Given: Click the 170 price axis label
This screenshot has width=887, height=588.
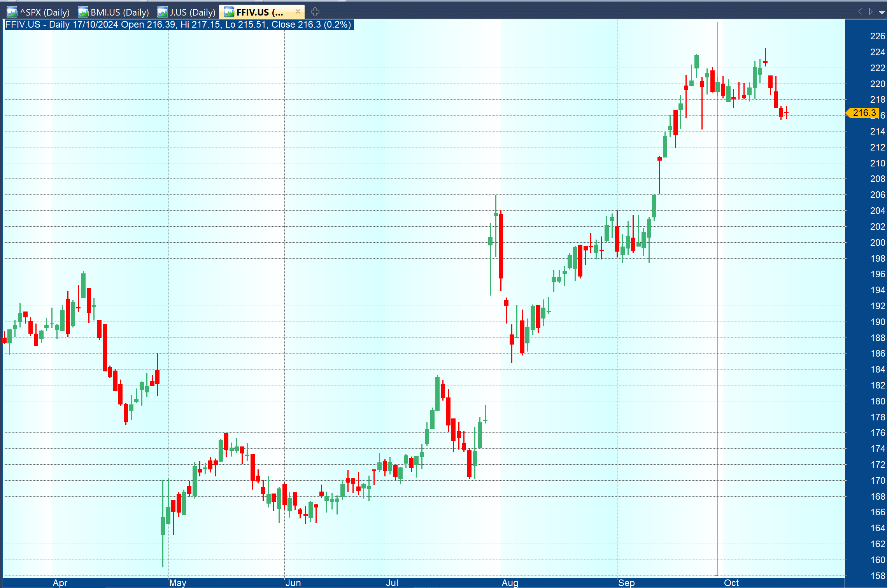Looking at the screenshot, I should tap(877, 481).
